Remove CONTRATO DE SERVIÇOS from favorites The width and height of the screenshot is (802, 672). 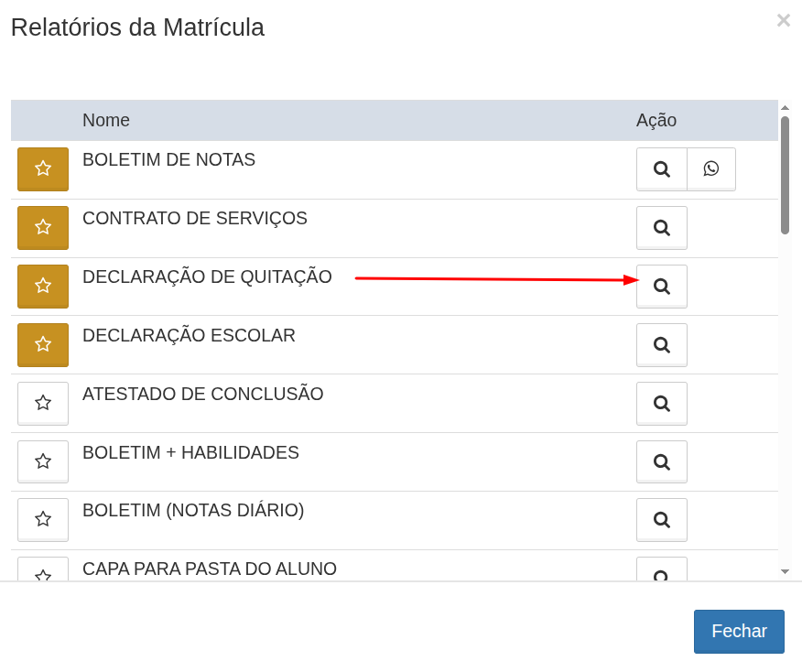[x=43, y=228]
